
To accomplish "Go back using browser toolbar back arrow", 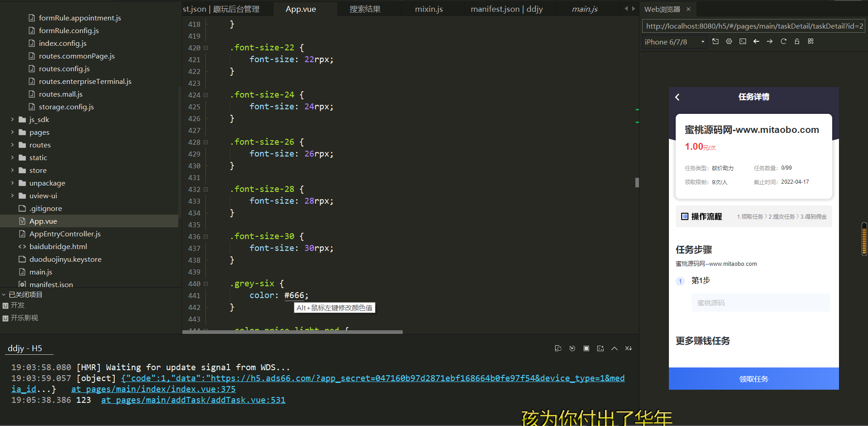I will click(x=756, y=41).
